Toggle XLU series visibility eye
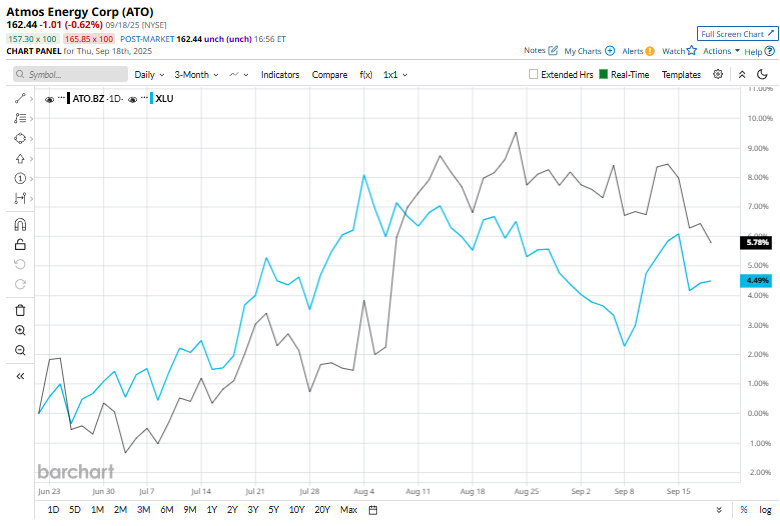 [132, 100]
